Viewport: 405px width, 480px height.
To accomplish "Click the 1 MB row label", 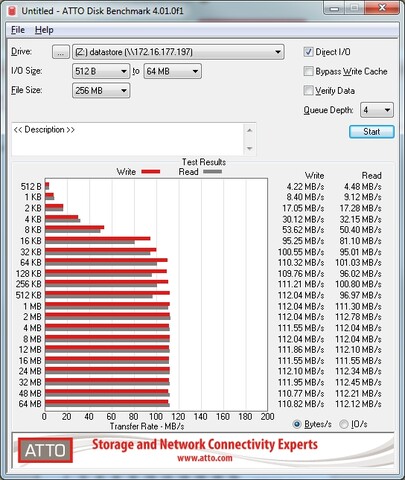I will (32, 306).
